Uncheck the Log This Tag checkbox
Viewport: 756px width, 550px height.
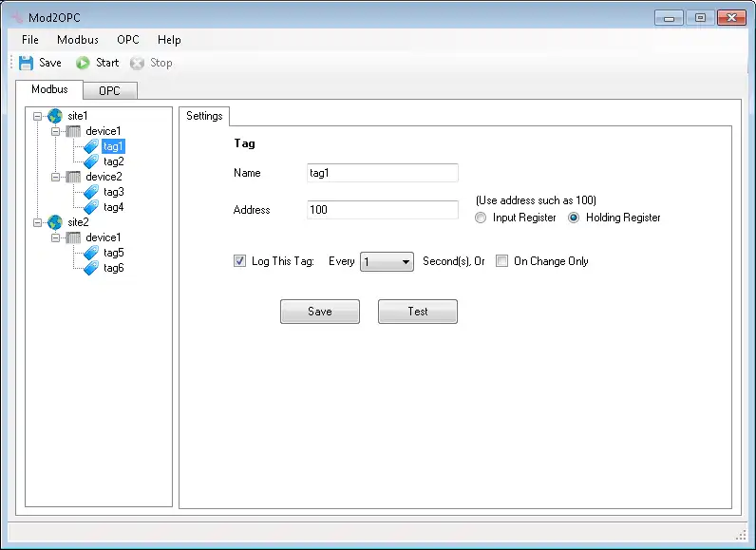point(239,261)
